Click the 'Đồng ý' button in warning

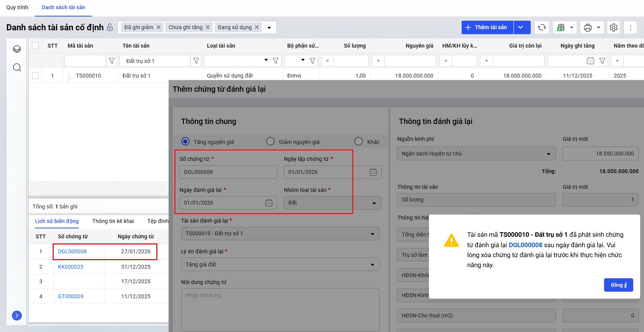click(618, 285)
